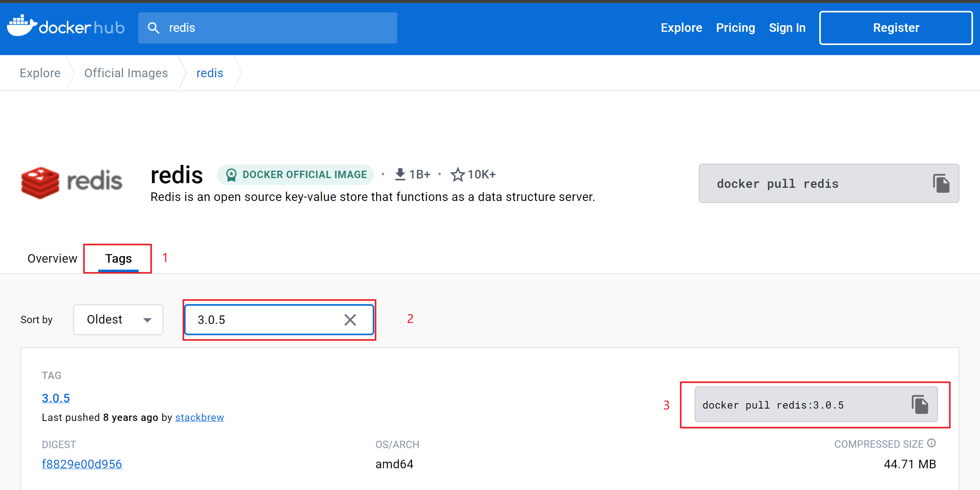980x490 pixels.
Task: Switch to the Overview tab
Action: pos(52,258)
